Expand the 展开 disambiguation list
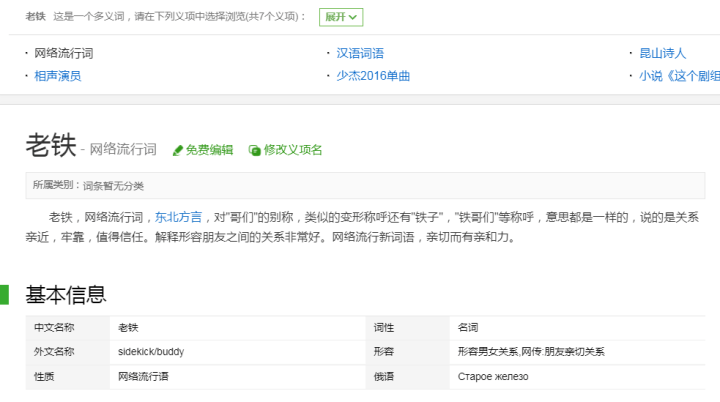 point(341,17)
